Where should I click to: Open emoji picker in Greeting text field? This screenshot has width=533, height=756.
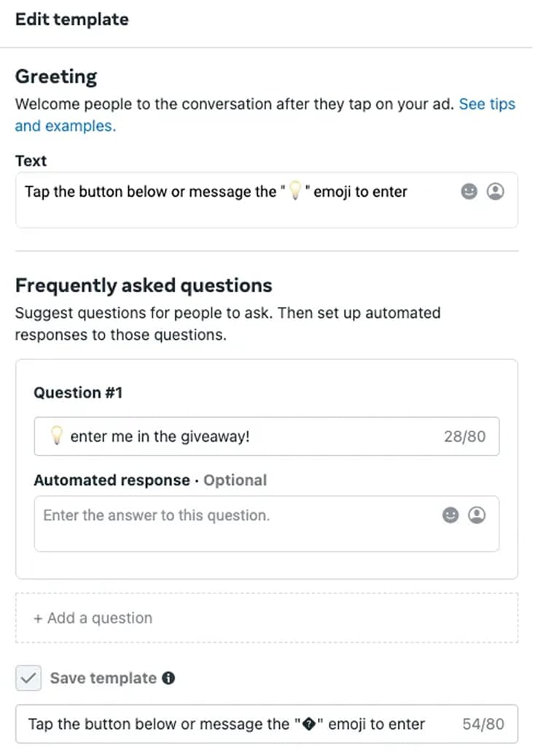click(x=470, y=192)
